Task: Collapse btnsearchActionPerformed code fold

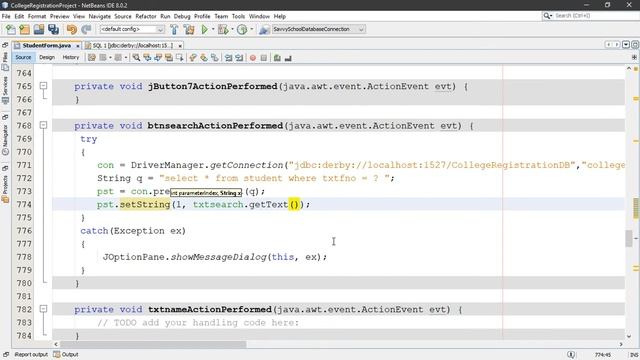Action: (x=43, y=125)
